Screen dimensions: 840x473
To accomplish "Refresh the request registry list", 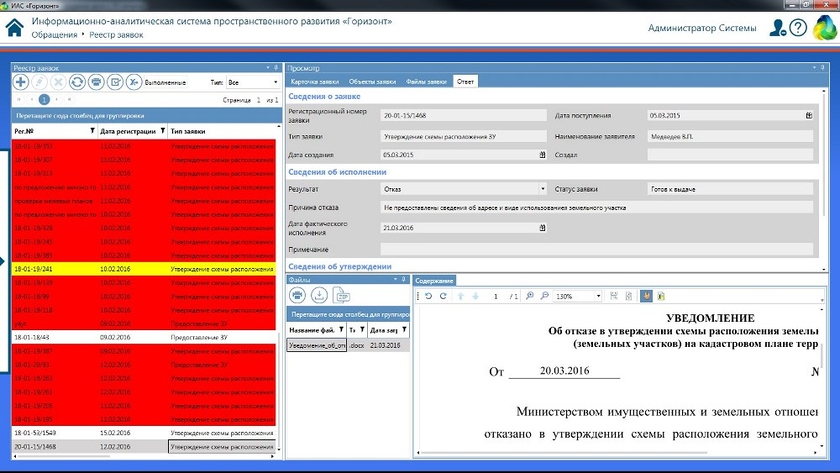I will (x=77, y=82).
